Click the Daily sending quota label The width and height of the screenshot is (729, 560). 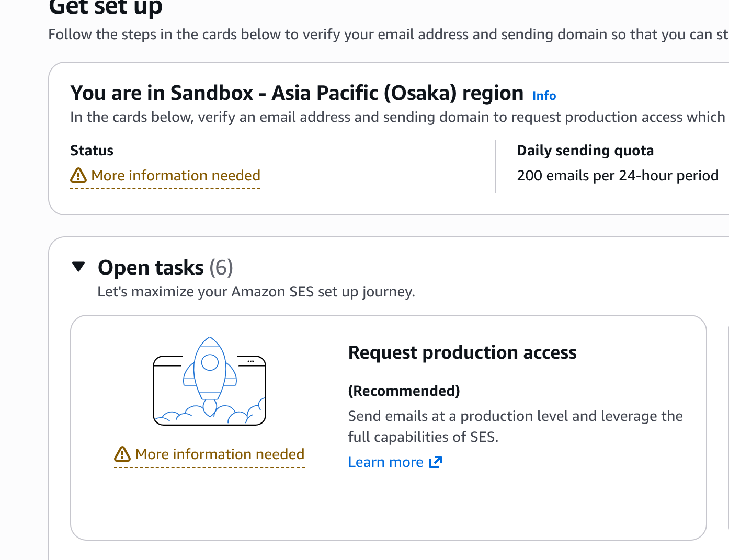point(585,151)
